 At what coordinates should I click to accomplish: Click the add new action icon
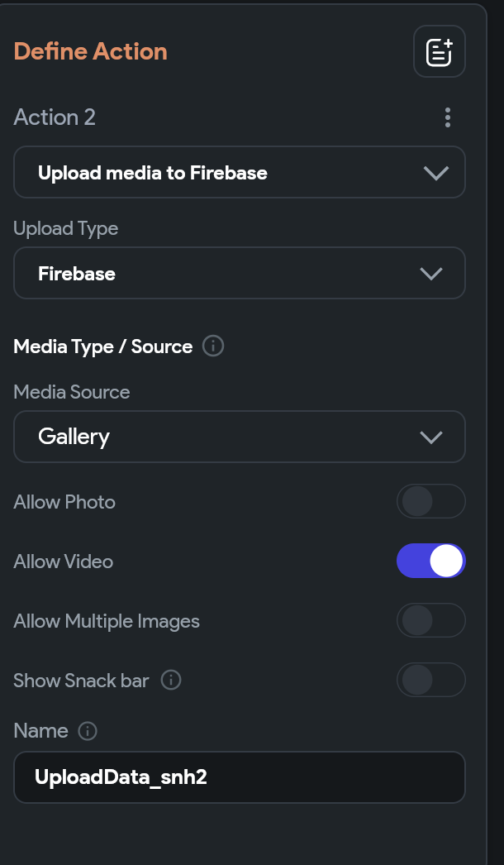pos(439,50)
